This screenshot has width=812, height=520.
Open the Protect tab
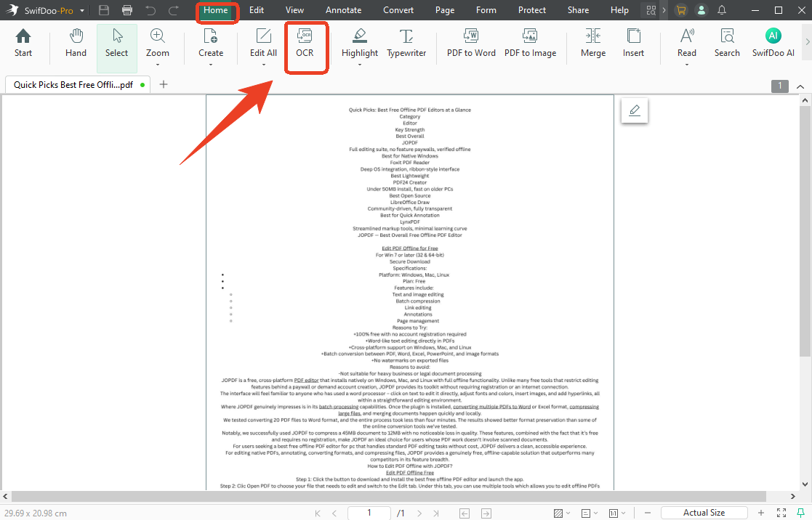pyautogui.click(x=532, y=10)
